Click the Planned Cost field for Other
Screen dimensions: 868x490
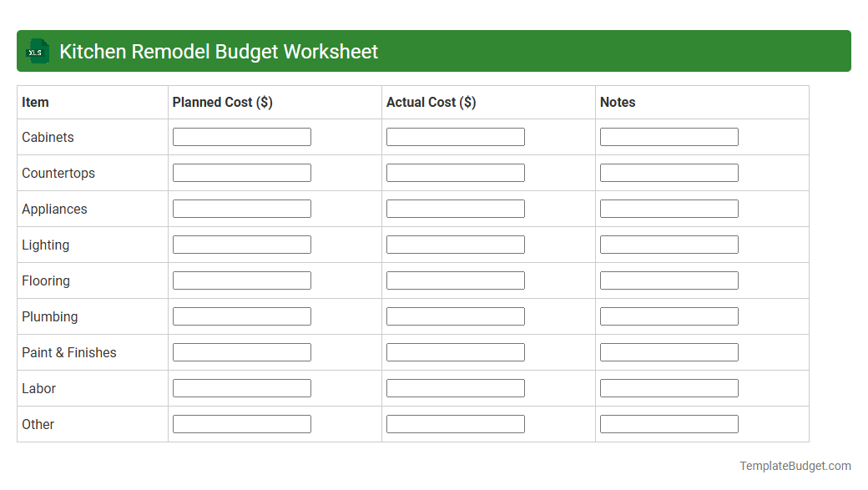coord(241,423)
